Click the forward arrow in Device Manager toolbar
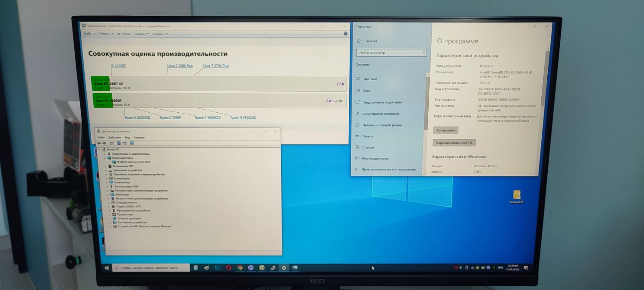644x290 pixels. click(104, 143)
